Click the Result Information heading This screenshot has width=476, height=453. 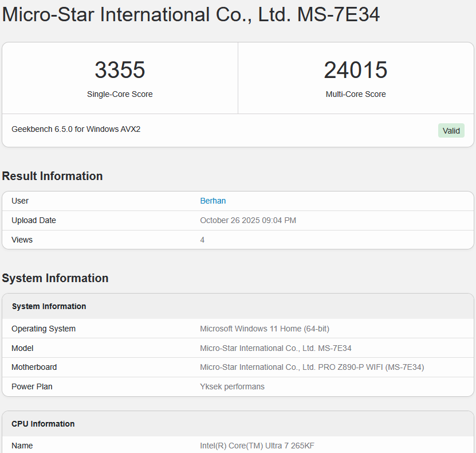click(52, 176)
